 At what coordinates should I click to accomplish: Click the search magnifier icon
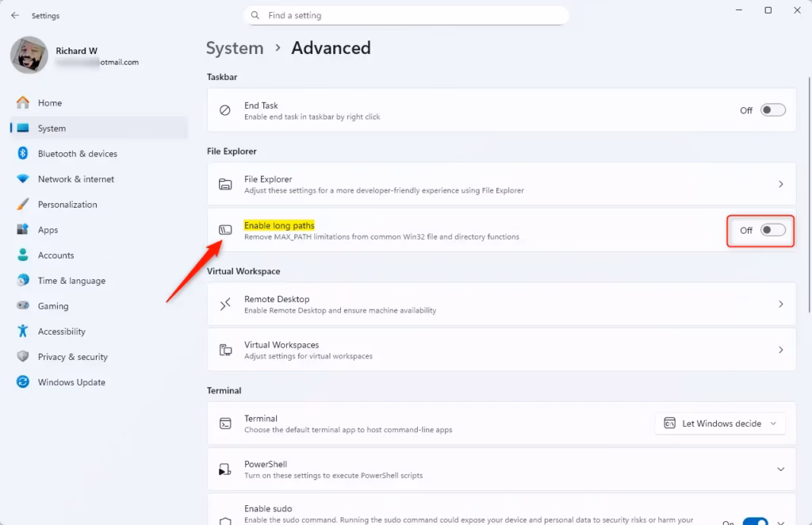(x=255, y=16)
